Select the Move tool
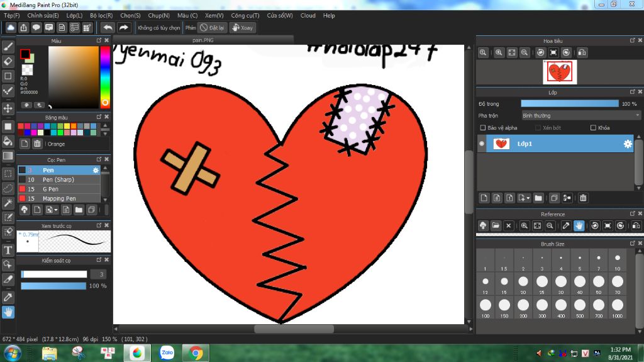 (x=8, y=108)
